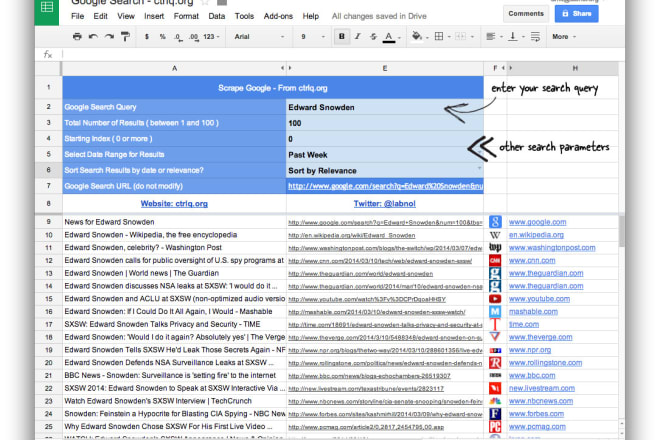
Task: Open the Google Search URL link
Action: tap(385, 186)
